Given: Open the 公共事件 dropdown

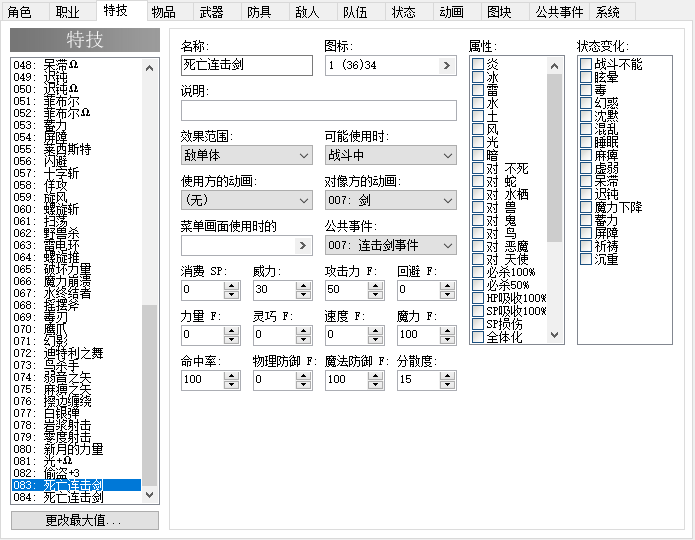Looking at the screenshot, I should coord(390,246).
